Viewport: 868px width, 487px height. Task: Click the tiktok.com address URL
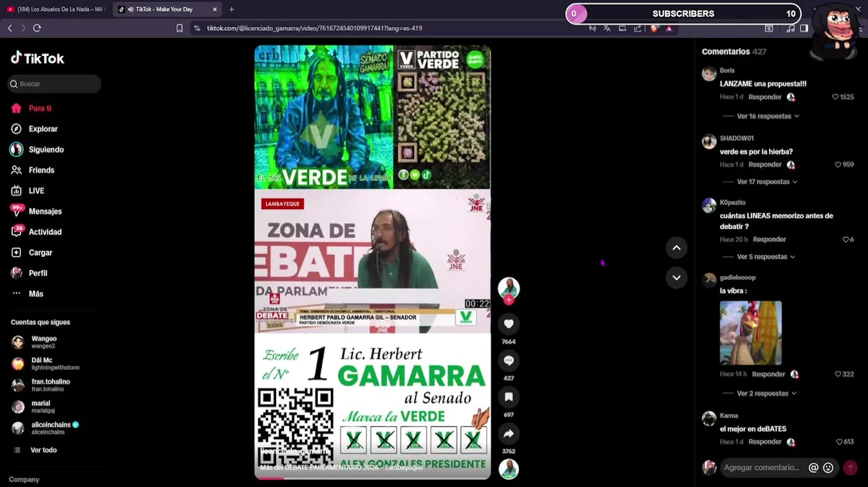(314, 28)
